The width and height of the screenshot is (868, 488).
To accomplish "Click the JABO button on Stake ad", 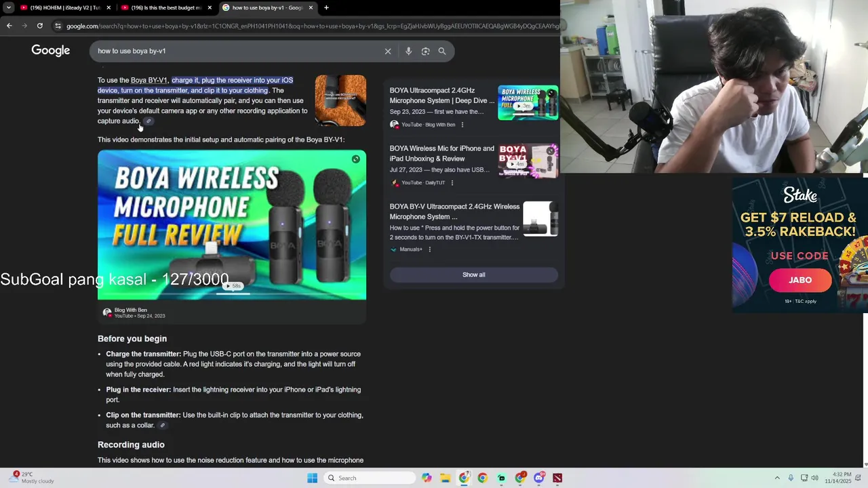I will tap(800, 280).
